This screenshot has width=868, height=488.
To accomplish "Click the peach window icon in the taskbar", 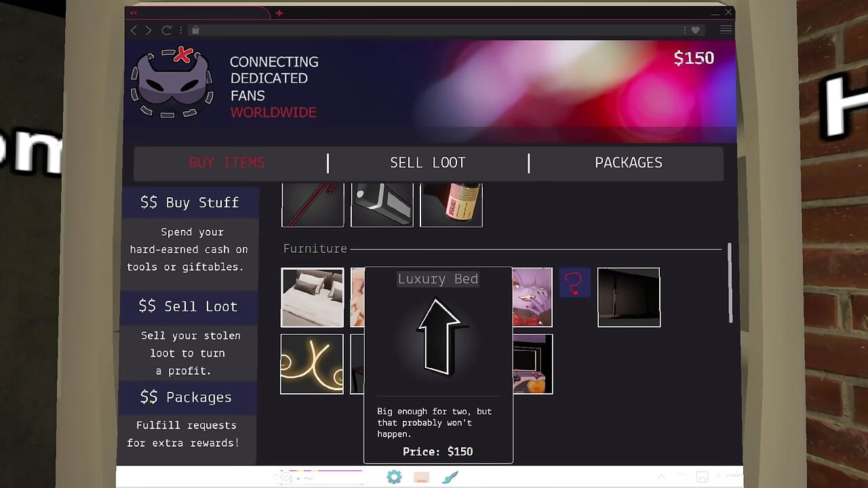I will tap(422, 478).
